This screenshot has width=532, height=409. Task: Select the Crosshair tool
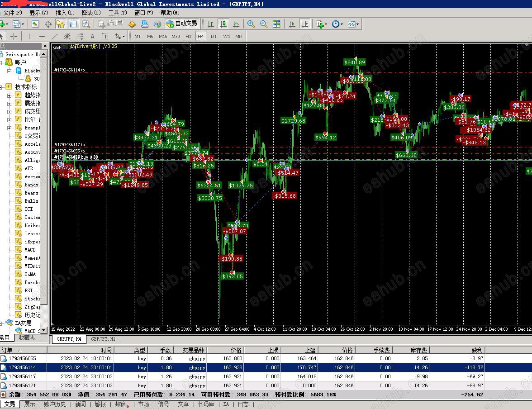click(14, 36)
